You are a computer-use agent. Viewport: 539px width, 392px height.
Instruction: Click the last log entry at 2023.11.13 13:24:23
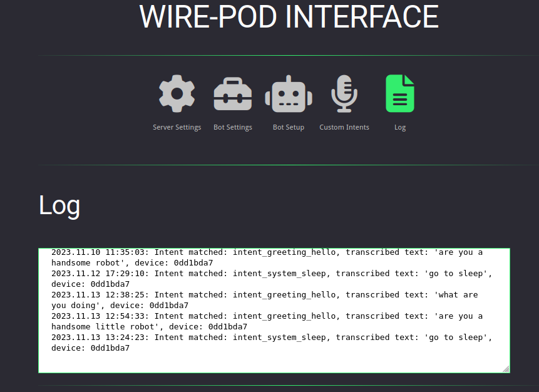[99, 338]
